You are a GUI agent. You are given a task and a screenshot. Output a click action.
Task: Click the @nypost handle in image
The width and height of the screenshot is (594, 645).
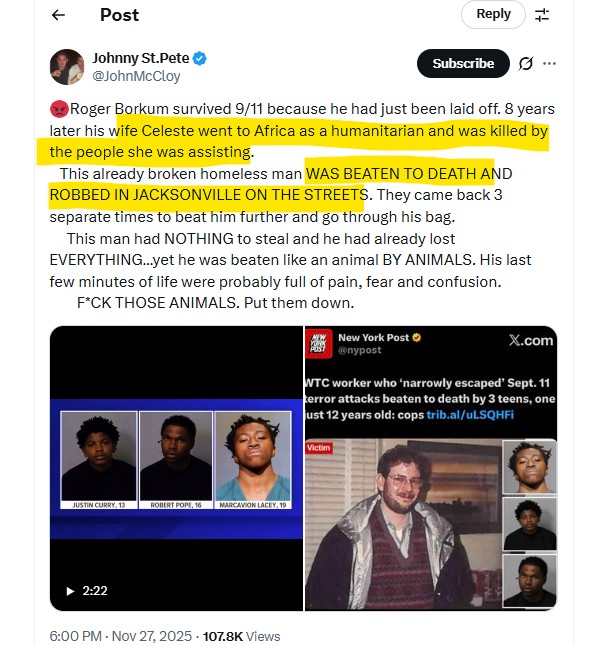pos(360,350)
